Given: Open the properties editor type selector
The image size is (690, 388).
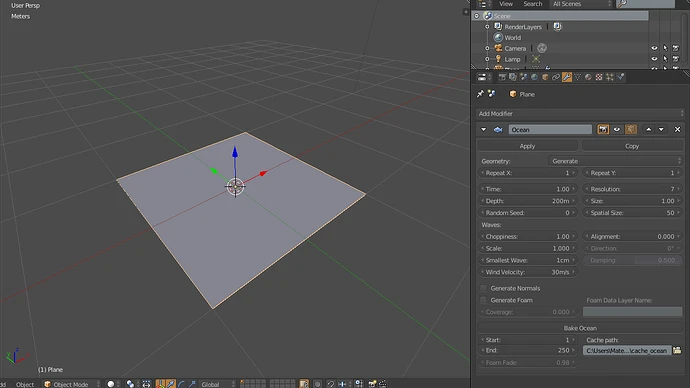Looking at the screenshot, I should 484,77.
